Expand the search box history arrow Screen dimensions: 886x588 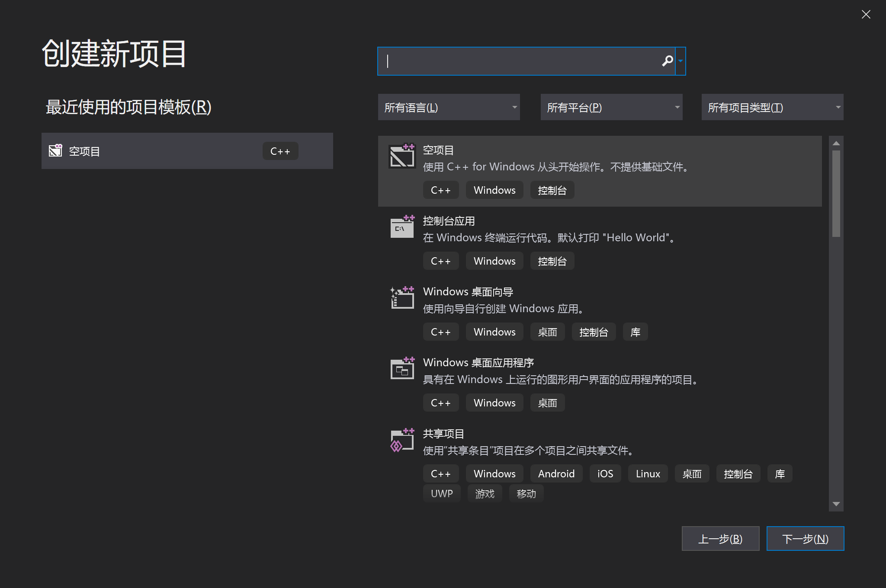click(681, 61)
